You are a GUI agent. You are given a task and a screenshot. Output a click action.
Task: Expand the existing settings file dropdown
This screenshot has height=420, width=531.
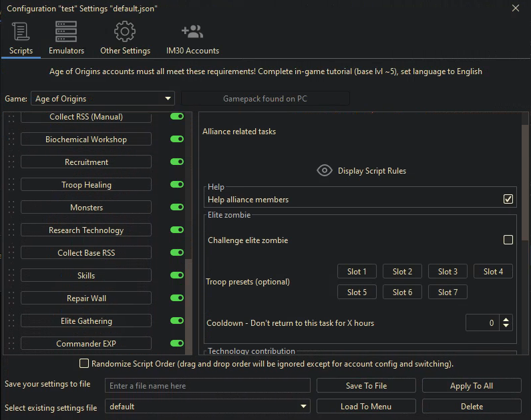[208, 407]
